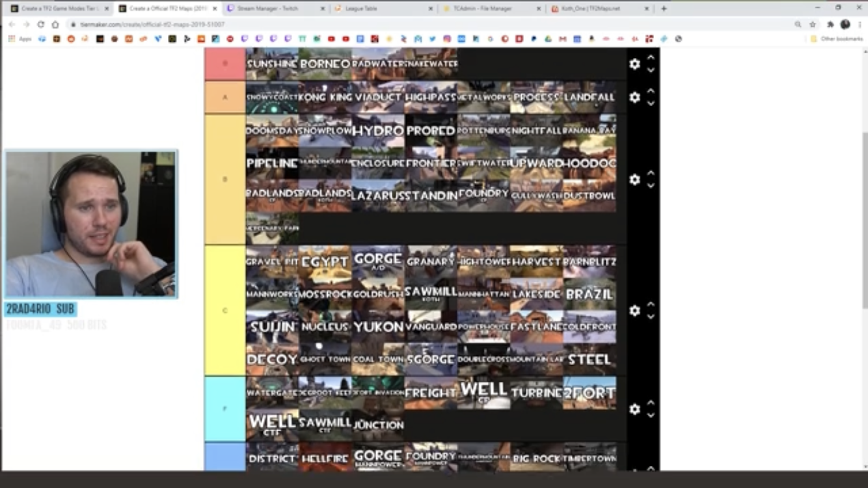Move the C tier row up
868x488 pixels.
point(651,304)
